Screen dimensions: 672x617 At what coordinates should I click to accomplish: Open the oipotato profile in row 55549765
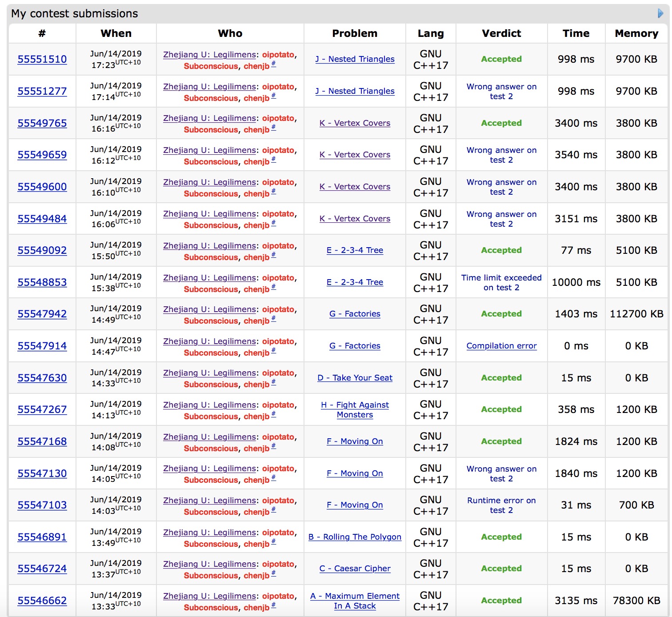(x=278, y=118)
